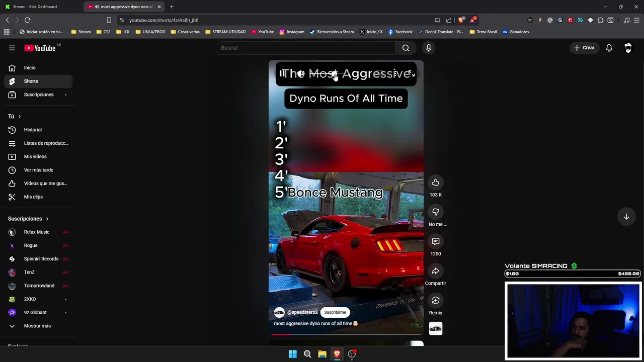Go to the next short with down arrow
The height and width of the screenshot is (362, 644).
point(626,217)
